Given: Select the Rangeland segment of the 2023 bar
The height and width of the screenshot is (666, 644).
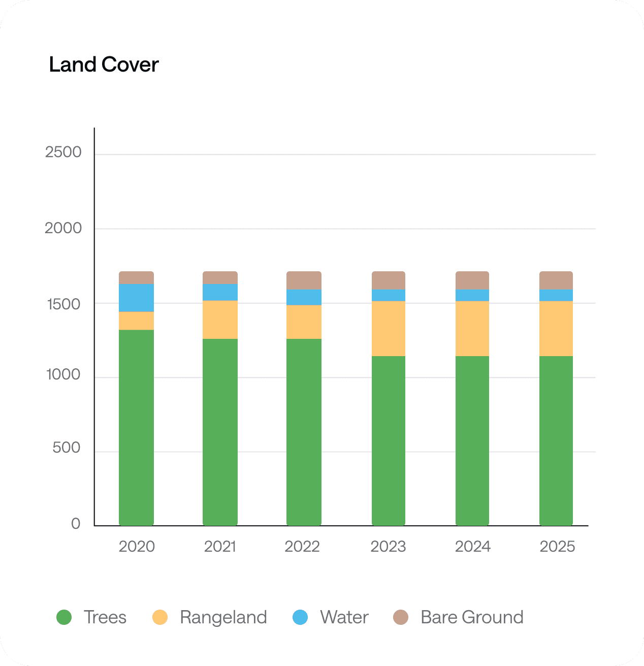Looking at the screenshot, I should [389, 329].
